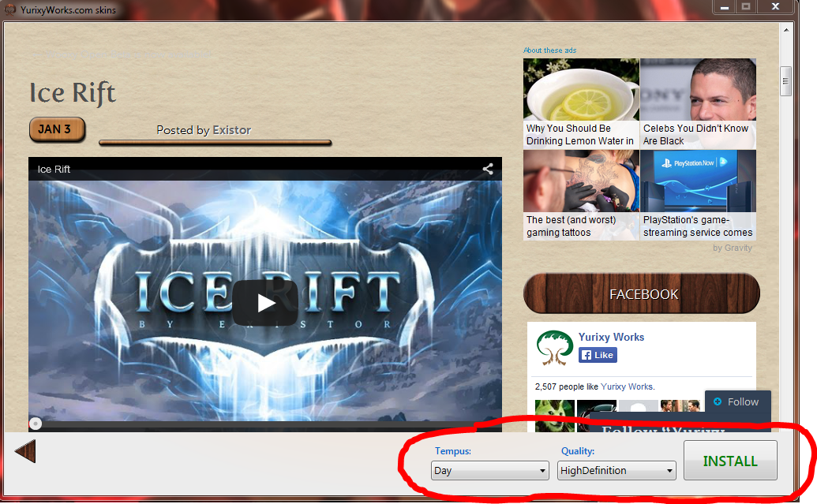Image resolution: width=817 pixels, height=504 pixels.
Task: Click the Existor author link
Action: 231,130
